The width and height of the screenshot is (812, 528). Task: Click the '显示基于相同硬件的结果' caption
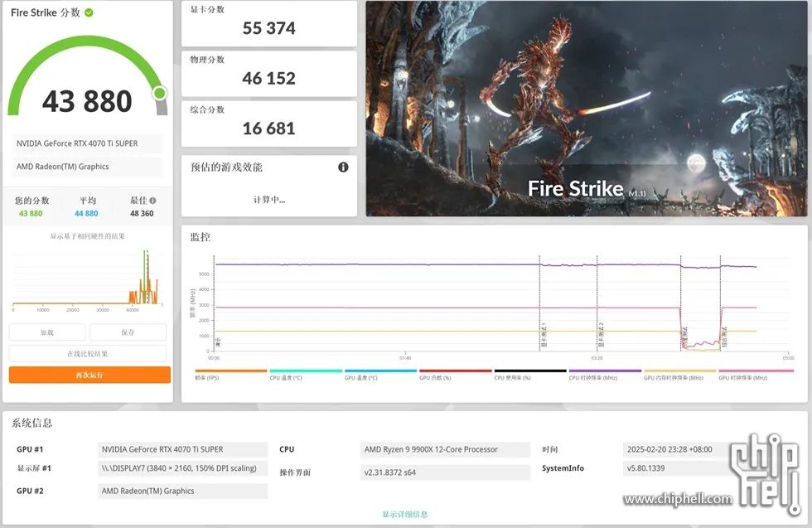(88, 236)
